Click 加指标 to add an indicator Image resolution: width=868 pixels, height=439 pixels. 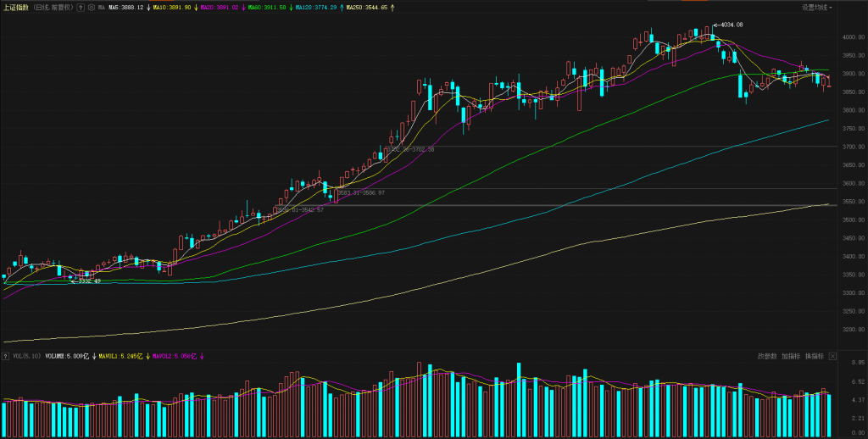[x=791, y=356]
